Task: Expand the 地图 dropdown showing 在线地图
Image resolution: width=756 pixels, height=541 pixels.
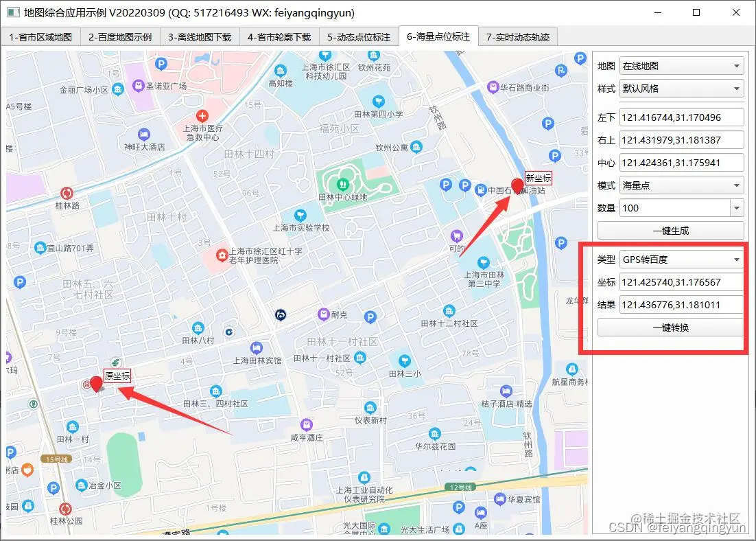Action: coord(681,66)
